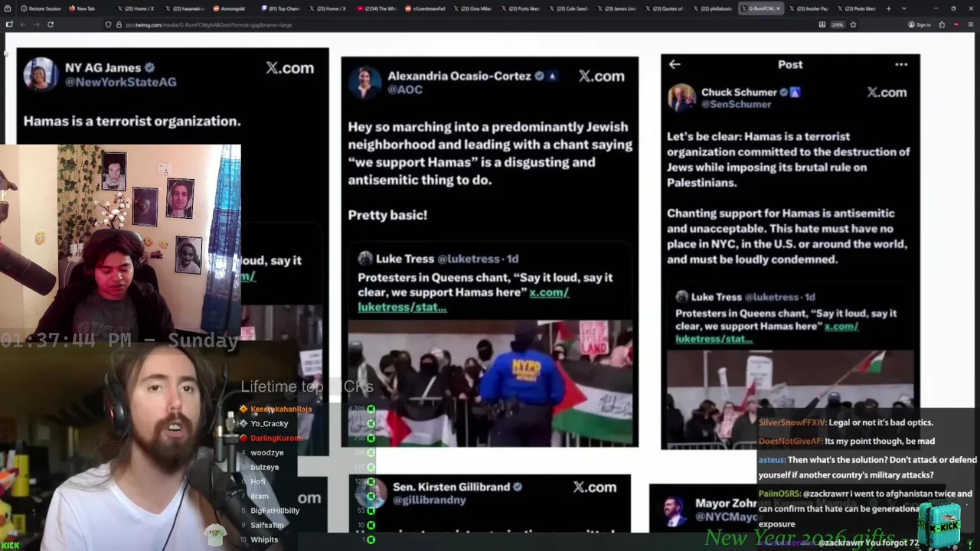Expand the list all tabs chevron
This screenshot has height=551, width=980.
[x=904, y=8]
